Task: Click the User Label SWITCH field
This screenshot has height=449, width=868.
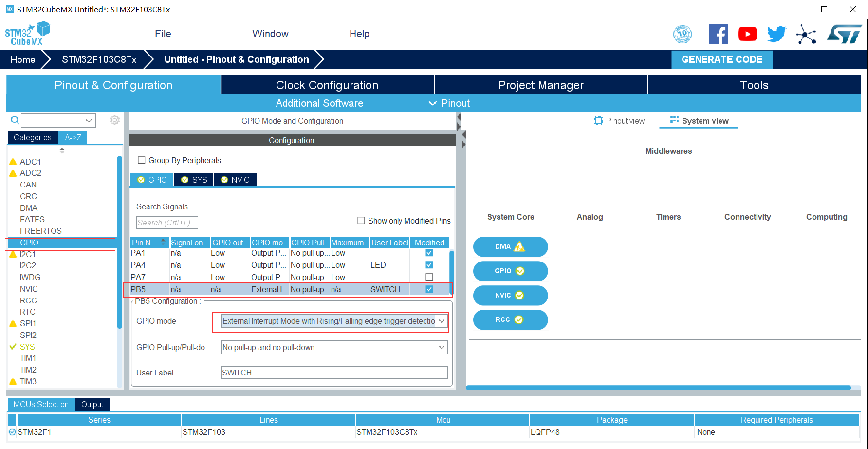Action: 334,373
